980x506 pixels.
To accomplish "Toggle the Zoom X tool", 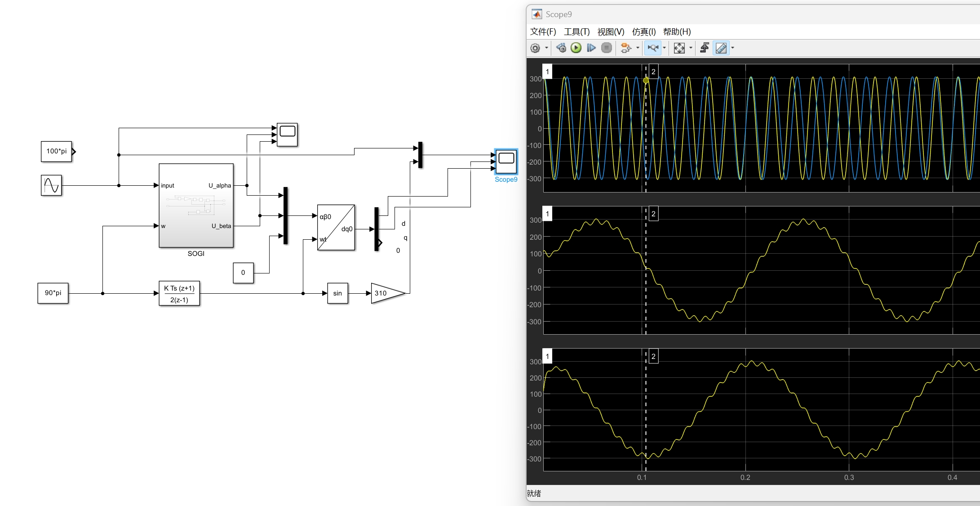I will click(x=653, y=48).
